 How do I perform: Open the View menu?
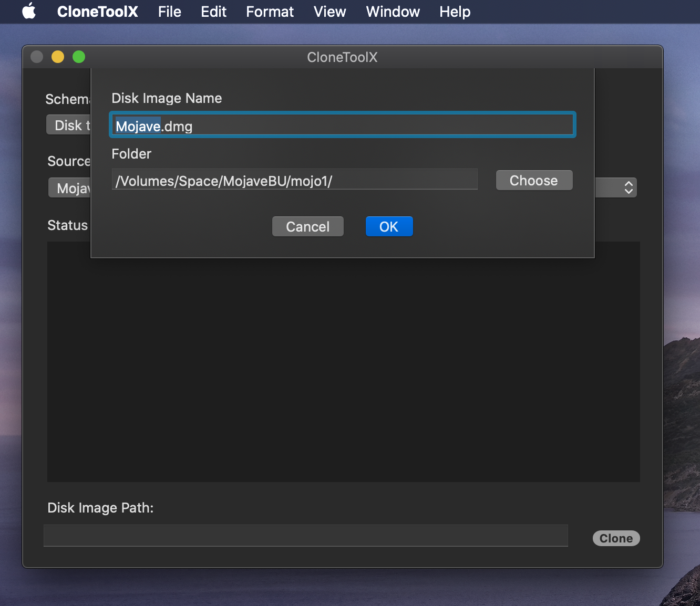tap(330, 12)
